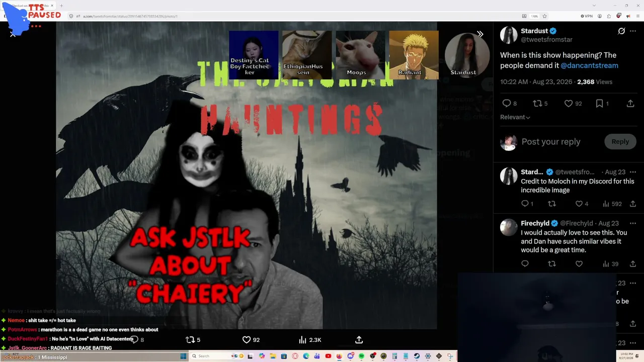Screen dimensions: 644x362
Task: Select Destiny's Cat Boy Factchecker call tile
Action: [x=254, y=55]
